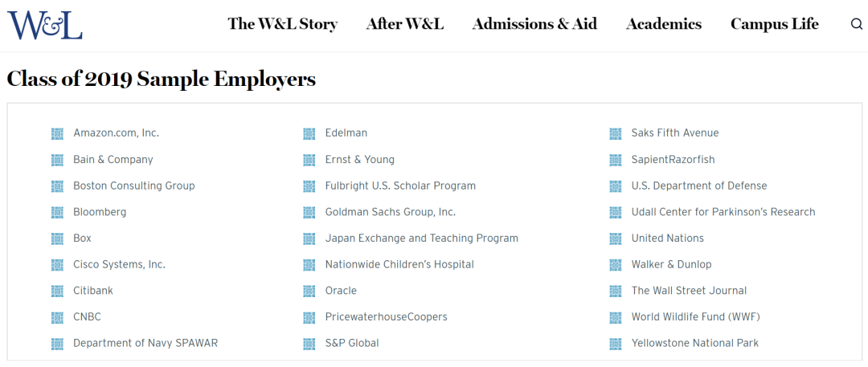Select the Goldman Sachs Group, Inc. entry

click(x=391, y=212)
